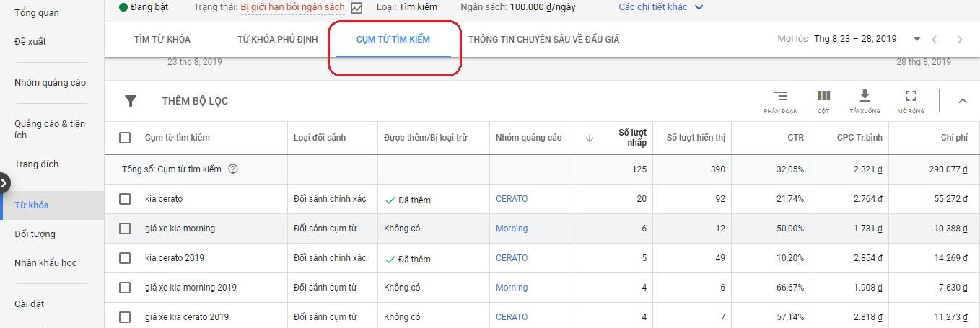Click the filter funnel icon

tap(131, 101)
